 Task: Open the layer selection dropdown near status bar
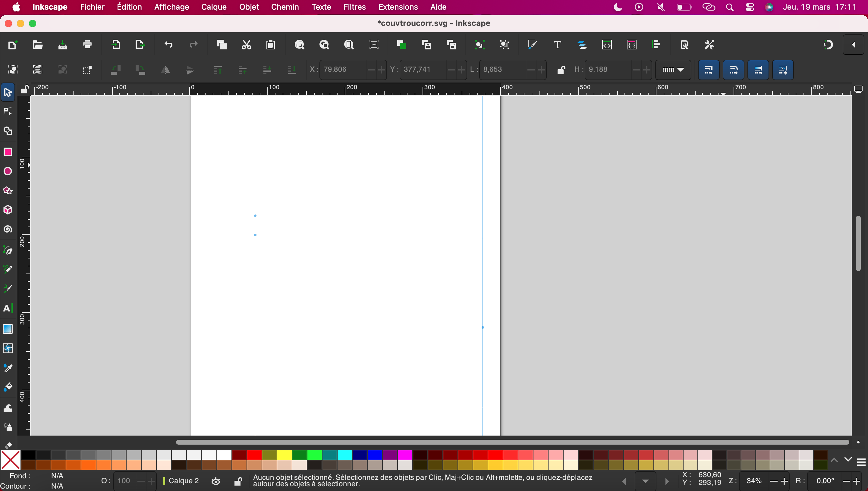pyautogui.click(x=645, y=481)
